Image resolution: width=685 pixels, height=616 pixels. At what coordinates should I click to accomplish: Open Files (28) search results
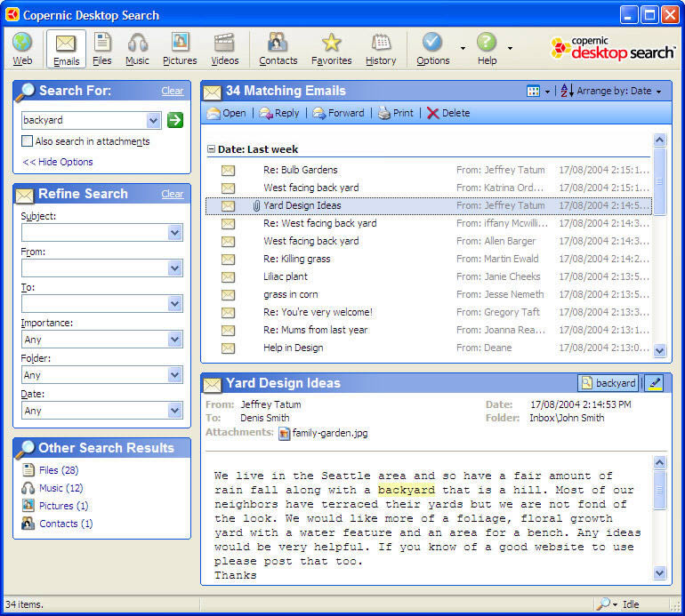click(x=59, y=470)
